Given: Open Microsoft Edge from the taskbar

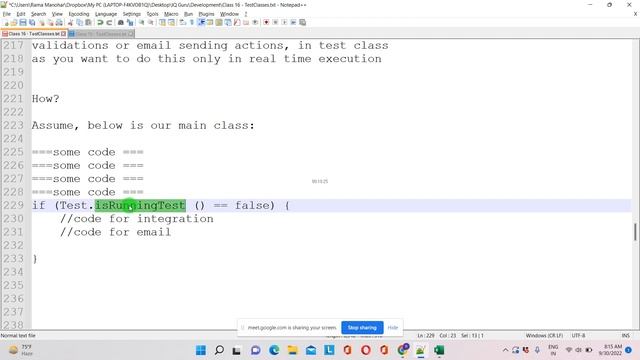Looking at the screenshot, I should [x=274, y=350].
